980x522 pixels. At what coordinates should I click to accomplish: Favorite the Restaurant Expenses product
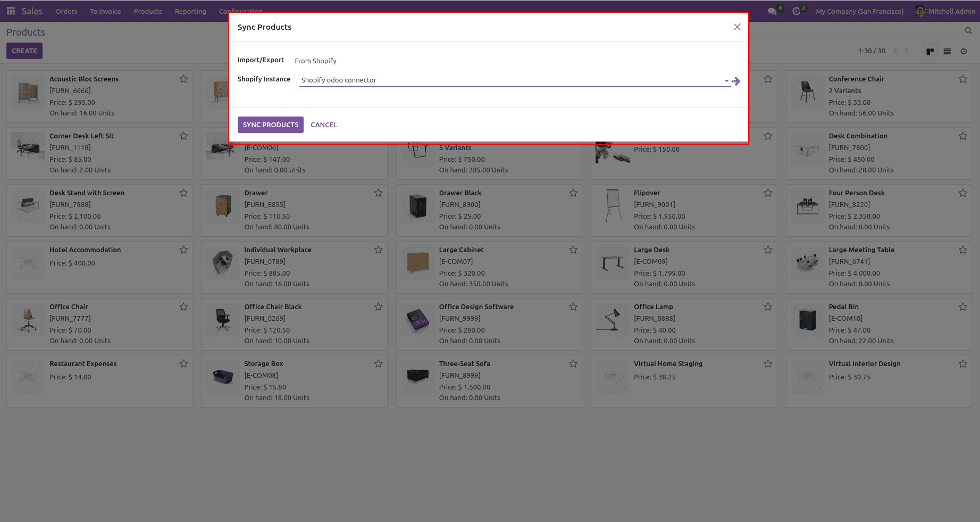coord(183,363)
